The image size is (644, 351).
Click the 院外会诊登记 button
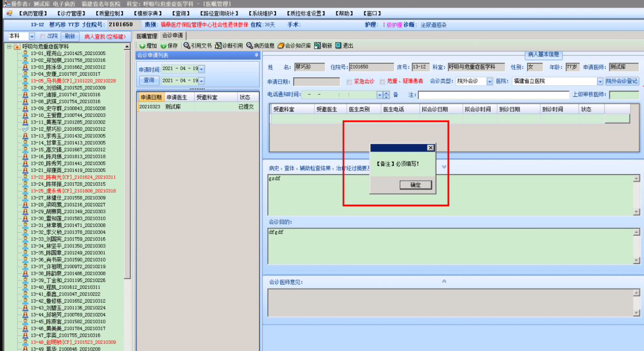(621, 81)
